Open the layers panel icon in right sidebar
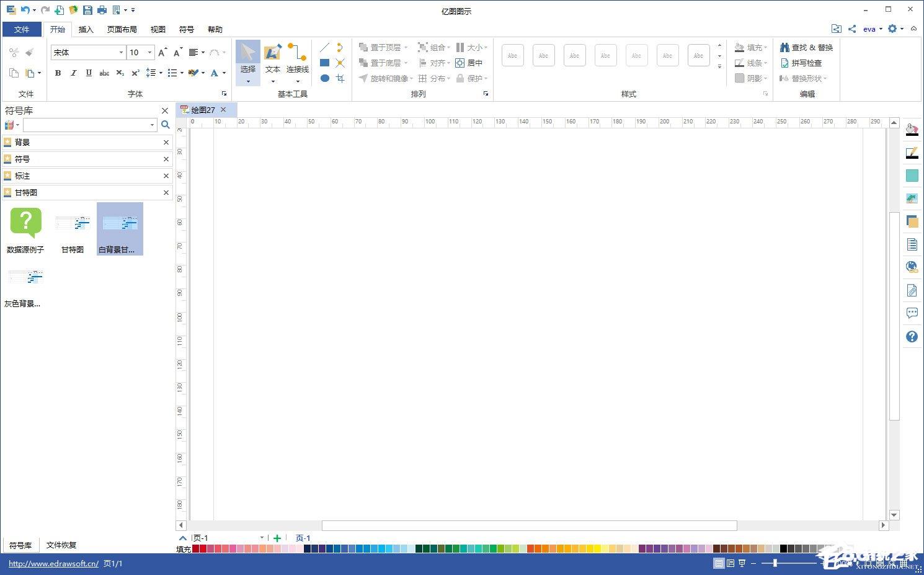The width and height of the screenshot is (924, 575). 912,221
